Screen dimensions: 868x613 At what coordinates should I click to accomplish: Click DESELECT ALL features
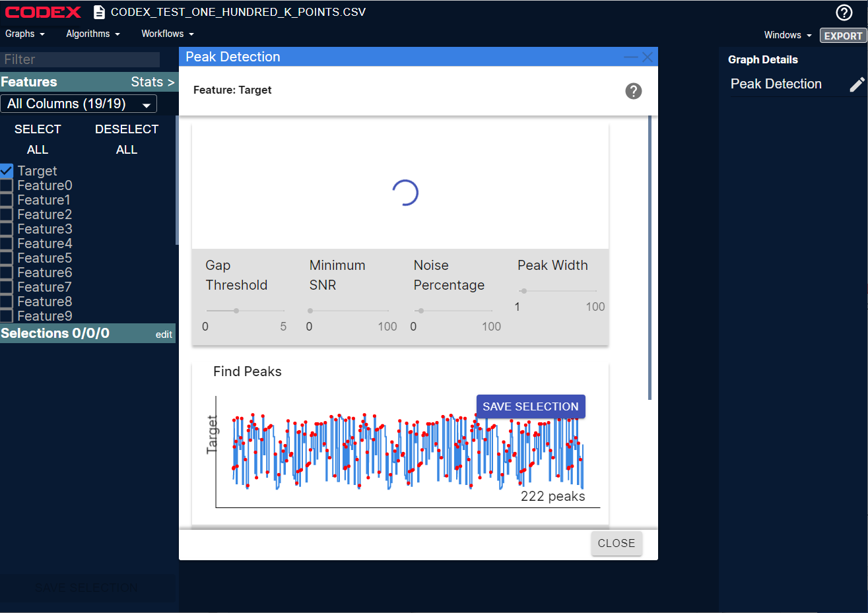pyautogui.click(x=127, y=139)
